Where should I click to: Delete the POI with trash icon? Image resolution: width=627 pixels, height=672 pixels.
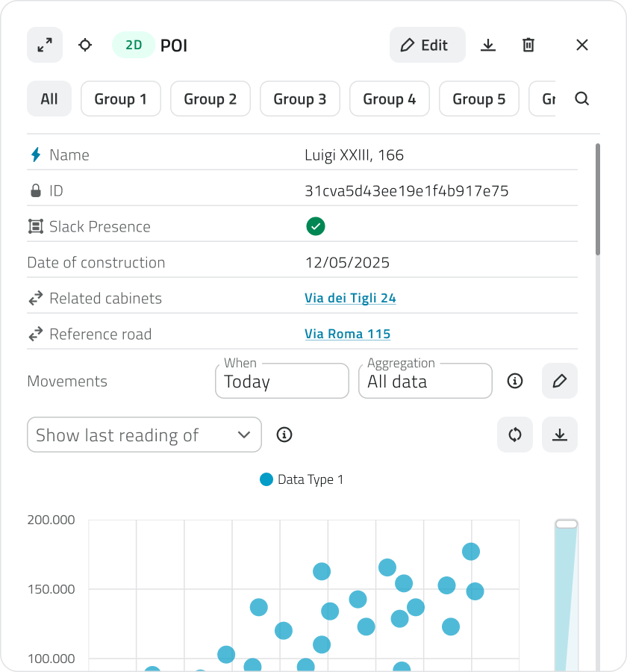528,45
